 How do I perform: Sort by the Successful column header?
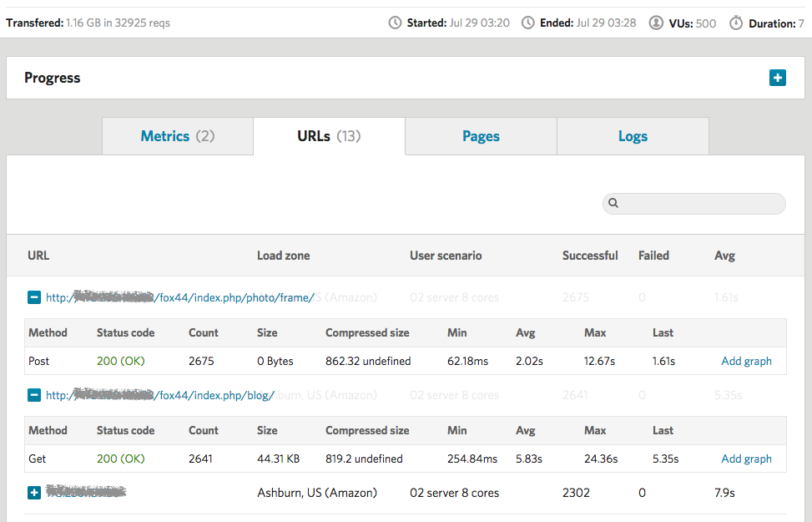click(x=590, y=256)
